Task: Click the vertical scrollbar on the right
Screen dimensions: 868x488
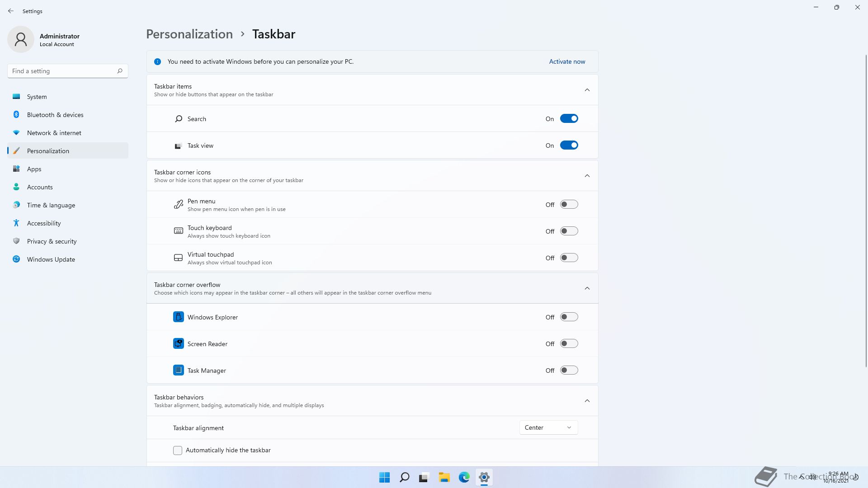Action: 866,211
